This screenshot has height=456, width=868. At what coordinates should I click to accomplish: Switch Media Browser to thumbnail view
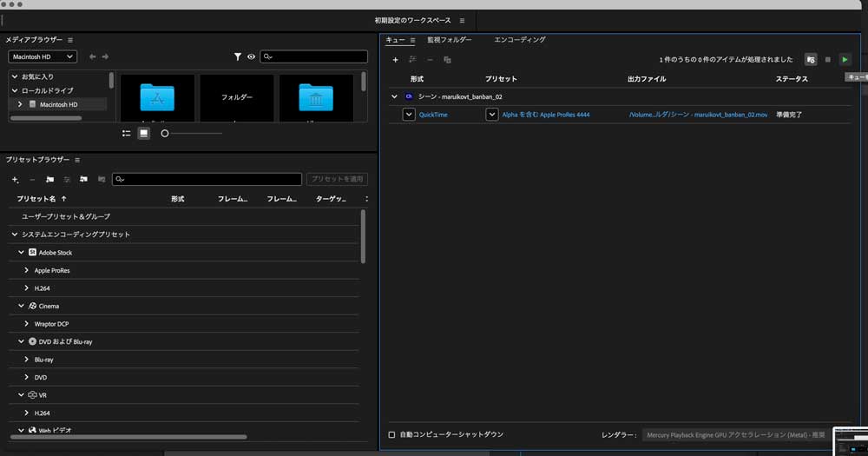pyautogui.click(x=143, y=134)
